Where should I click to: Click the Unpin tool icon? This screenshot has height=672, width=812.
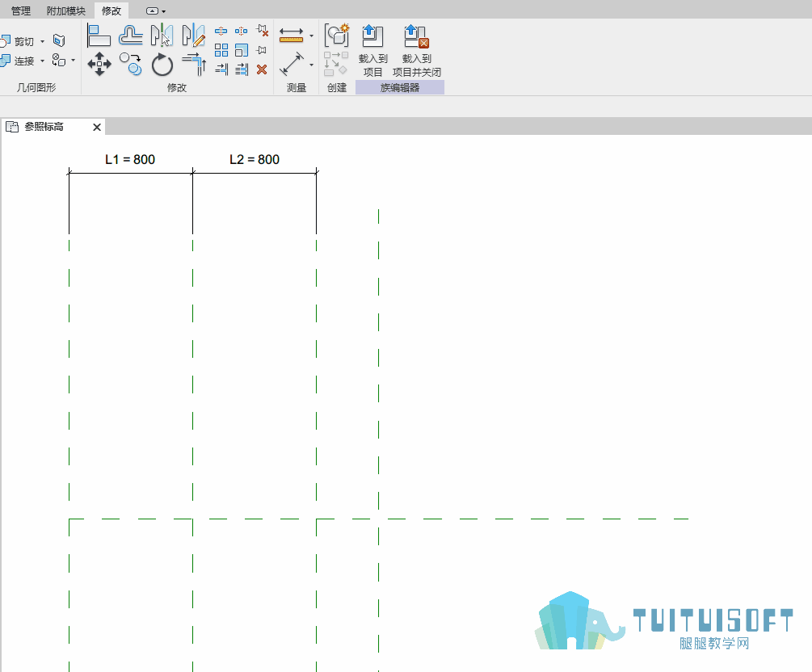262,31
